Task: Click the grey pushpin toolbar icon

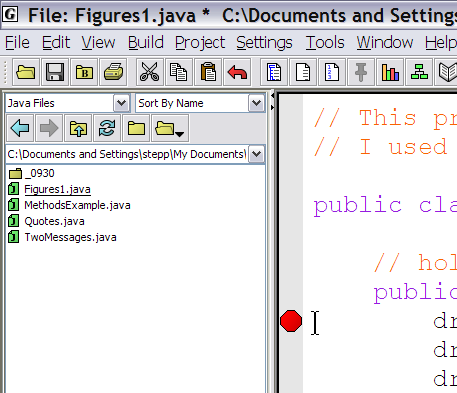Action: (361, 72)
